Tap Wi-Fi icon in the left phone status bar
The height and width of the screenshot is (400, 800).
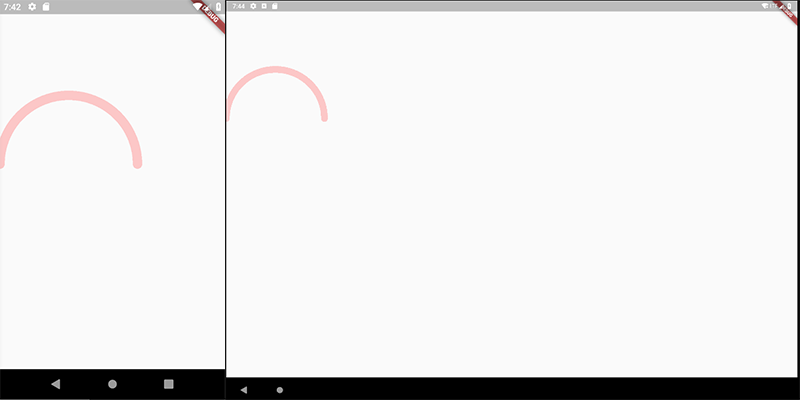(198, 7)
